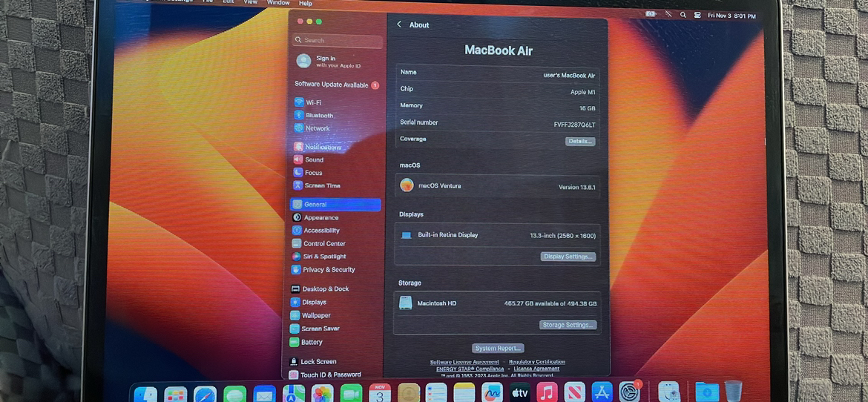The width and height of the screenshot is (868, 402).
Task: Open Freeform from the Dock
Action: pos(492,392)
